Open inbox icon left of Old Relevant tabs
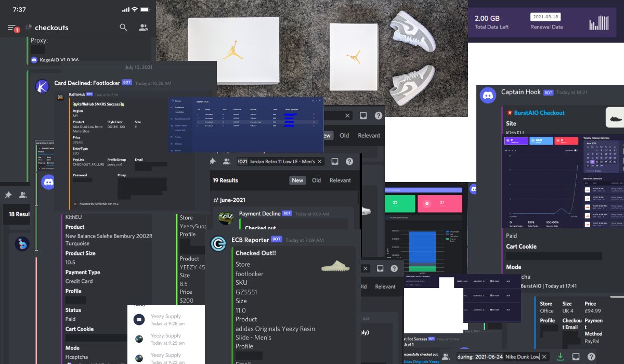624x364 pixels. pos(363,116)
